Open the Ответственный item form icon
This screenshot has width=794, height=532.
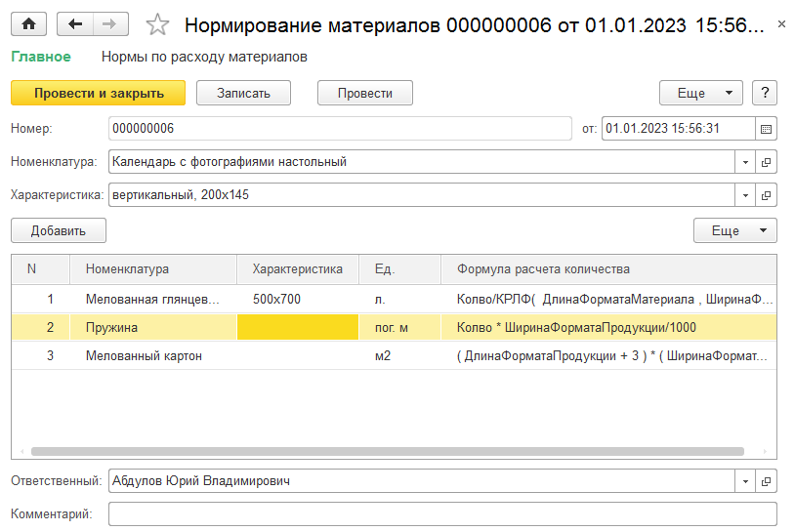coord(767,481)
